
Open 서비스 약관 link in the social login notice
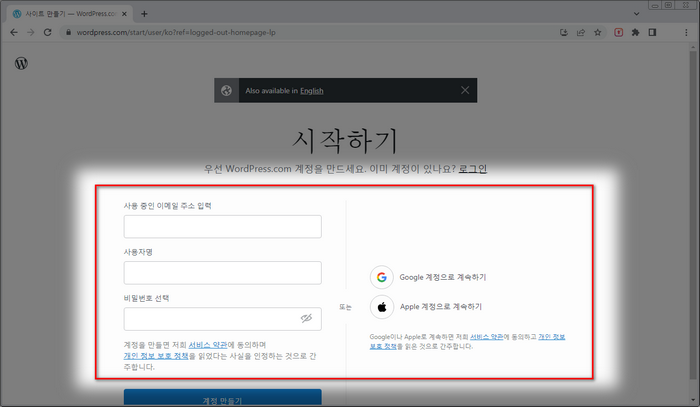pyautogui.click(x=487, y=336)
